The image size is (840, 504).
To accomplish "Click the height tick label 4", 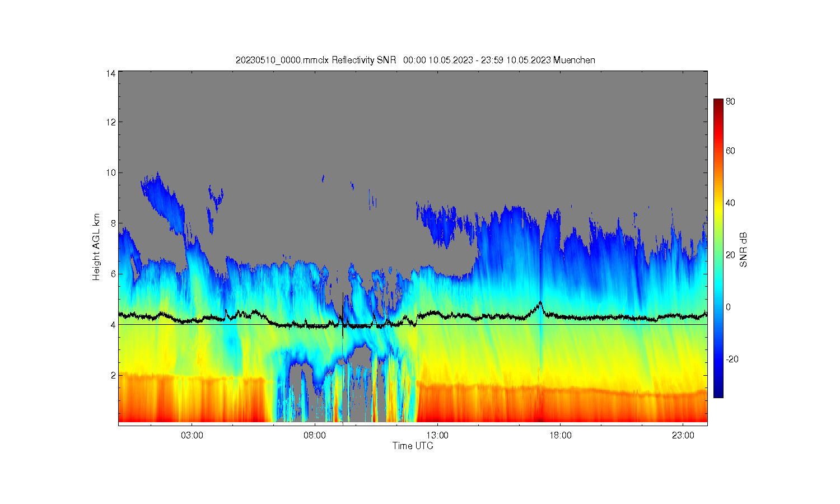I will [114, 325].
